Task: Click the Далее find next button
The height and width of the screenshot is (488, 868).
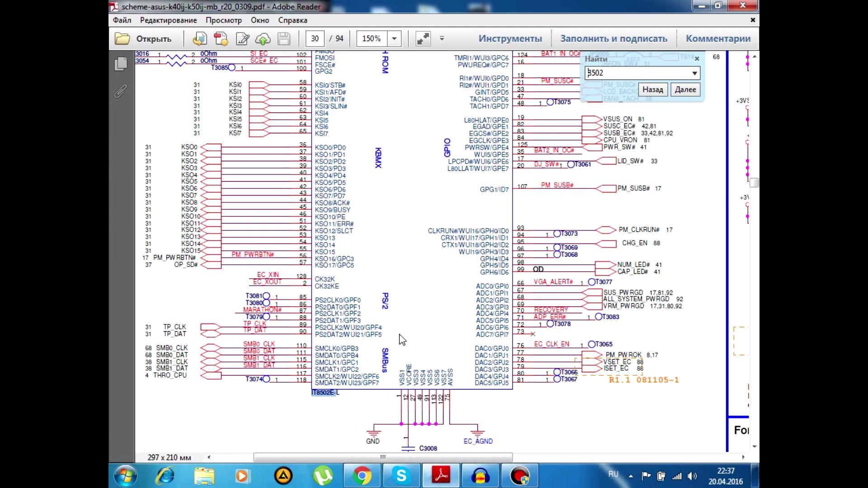Action: tap(685, 89)
